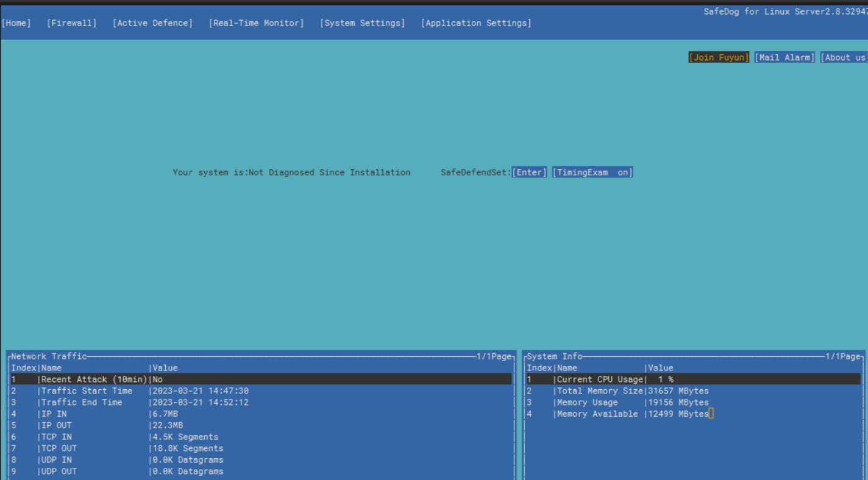
Task: Click the 12499 MBytes value
Action: 678,414
